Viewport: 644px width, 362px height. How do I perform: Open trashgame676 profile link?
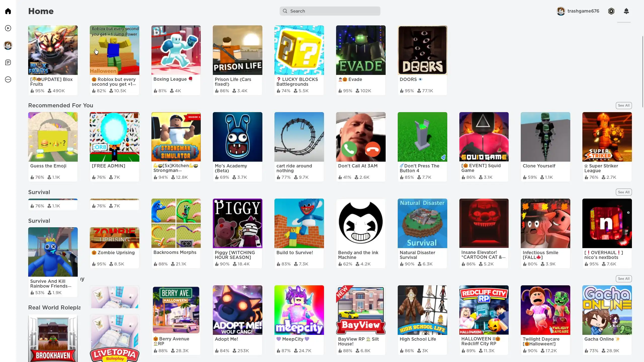(x=578, y=11)
